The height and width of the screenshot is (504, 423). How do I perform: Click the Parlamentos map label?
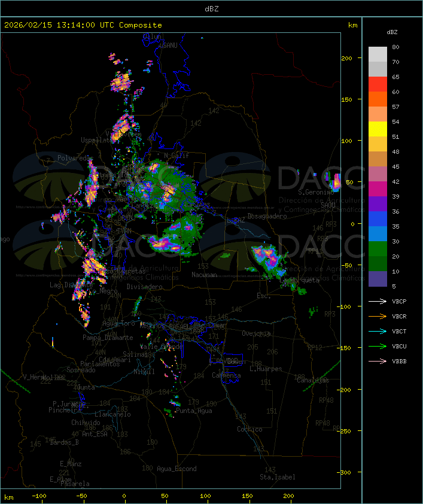pos(100,364)
